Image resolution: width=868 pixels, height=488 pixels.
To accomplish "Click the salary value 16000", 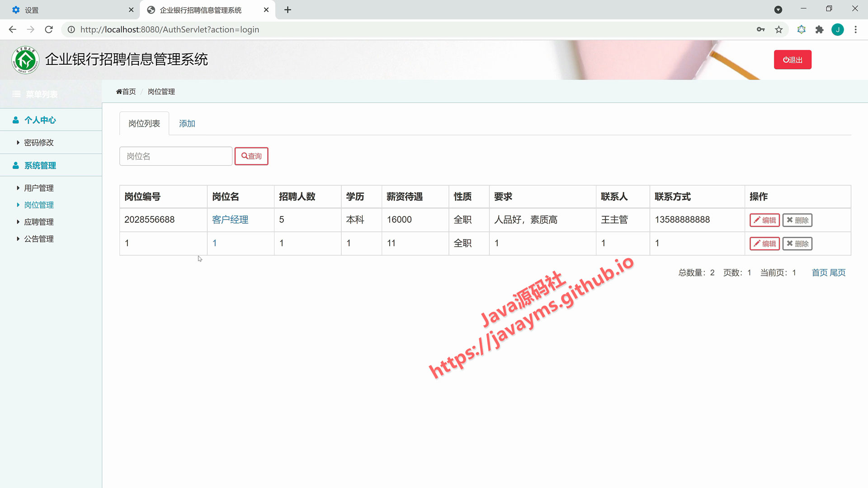I will click(399, 220).
